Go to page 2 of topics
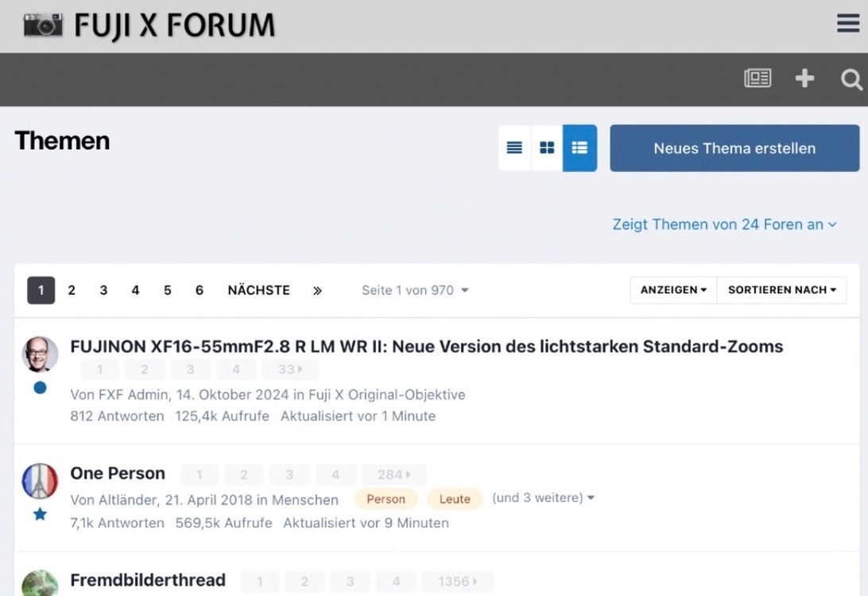Screen dimensions: 868x596 pyautogui.click(x=72, y=291)
